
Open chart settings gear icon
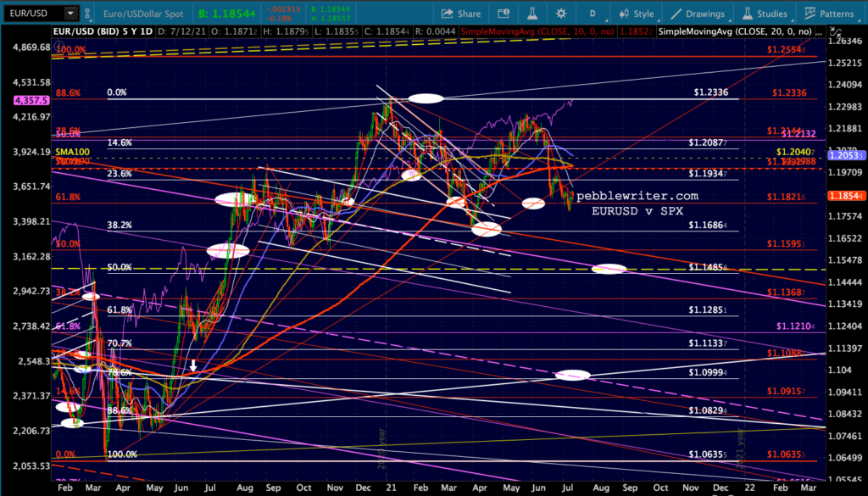(x=561, y=14)
